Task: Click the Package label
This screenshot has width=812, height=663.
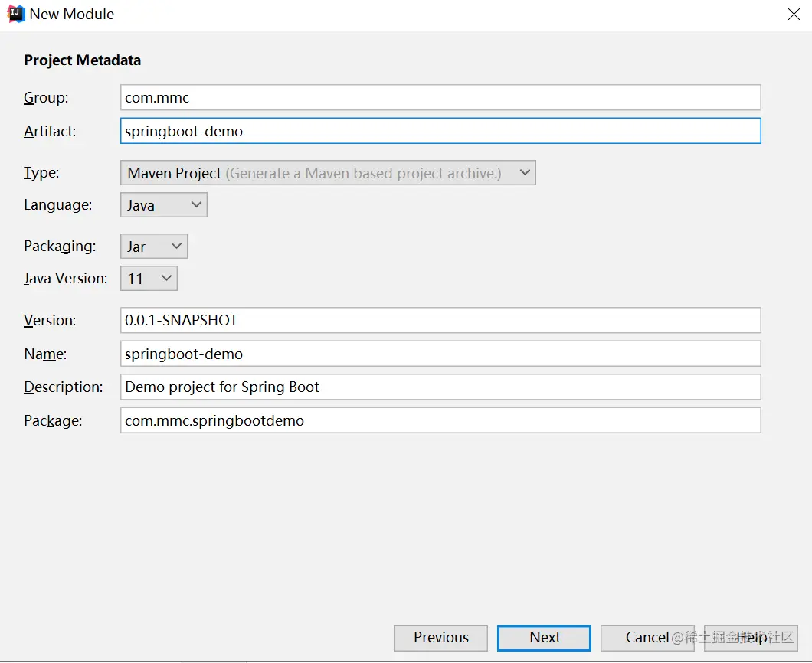Action: tap(53, 421)
